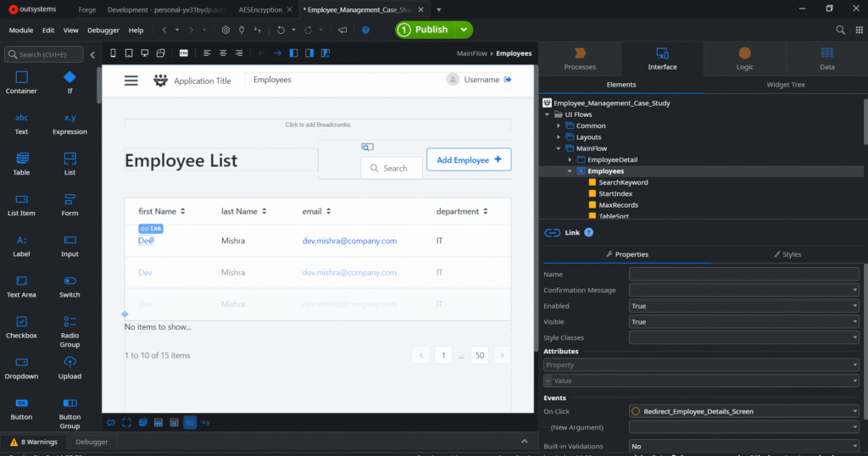Choose the Table widget in toolbox
The image size is (868, 456).
pos(21,164)
